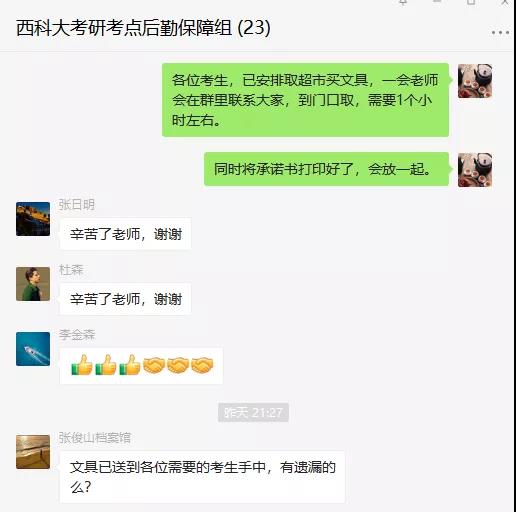Click the maximize window button at top

tap(471, 2)
